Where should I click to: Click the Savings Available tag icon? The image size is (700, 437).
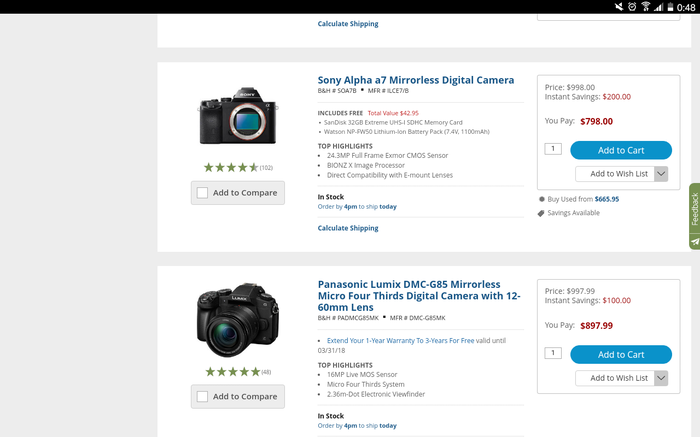point(541,213)
